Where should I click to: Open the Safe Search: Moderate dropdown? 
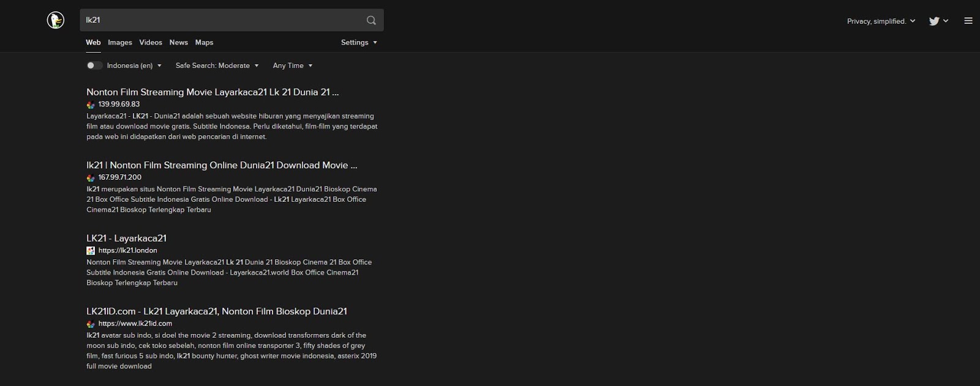(x=217, y=65)
